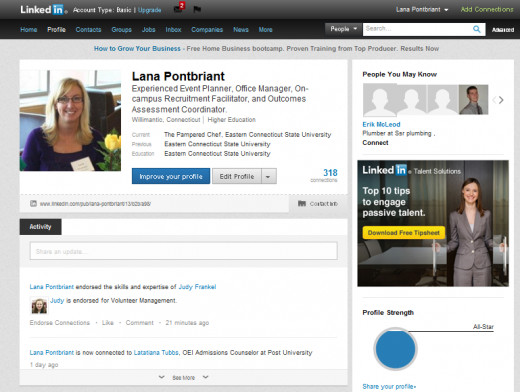The width and height of the screenshot is (520, 392).
Task: Select the Activity tab
Action: 40,227
